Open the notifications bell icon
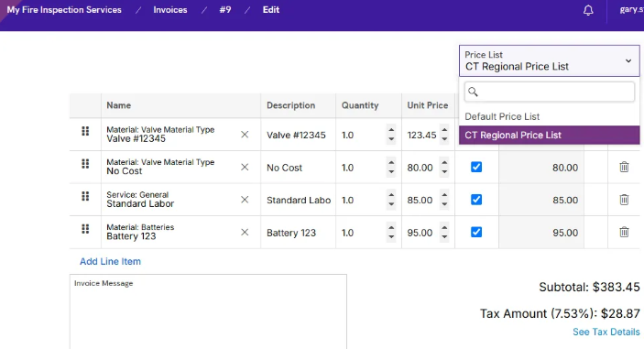 (x=588, y=10)
